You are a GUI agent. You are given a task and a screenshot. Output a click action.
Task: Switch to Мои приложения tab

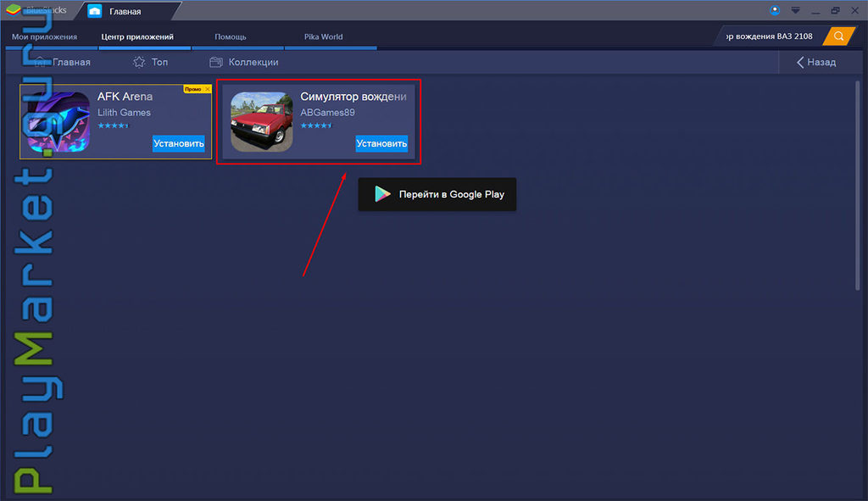click(44, 36)
